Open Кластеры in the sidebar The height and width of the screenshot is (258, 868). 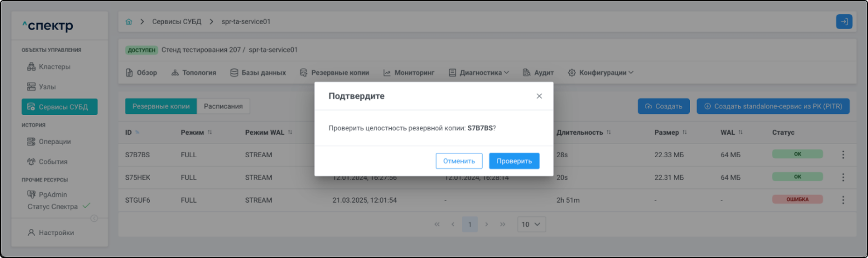click(x=54, y=67)
